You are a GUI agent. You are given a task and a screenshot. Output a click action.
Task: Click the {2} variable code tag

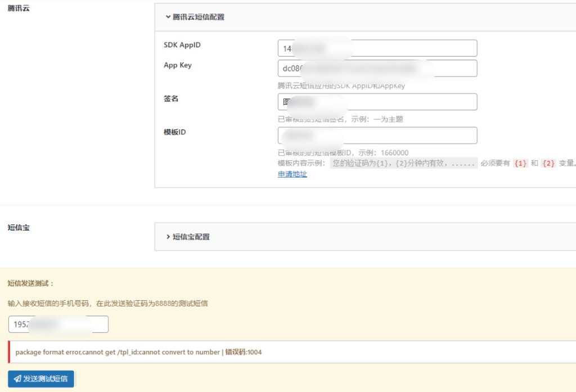pos(548,163)
